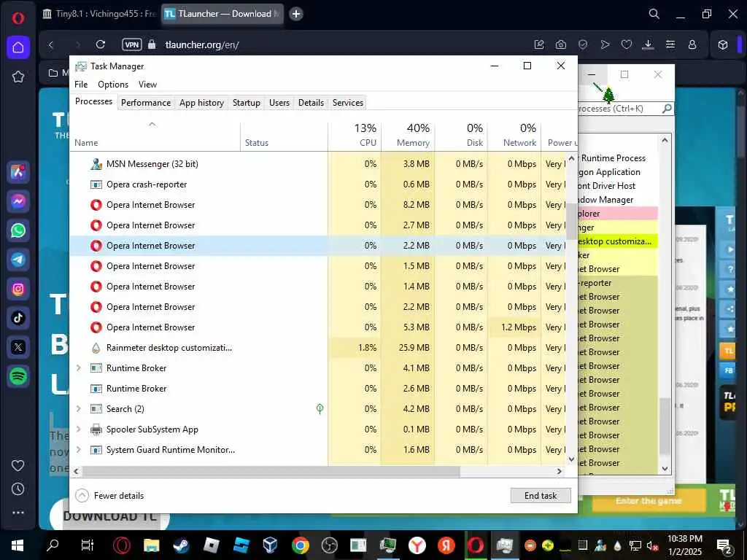This screenshot has width=747, height=560.
Task: Open Opera menu logo at top-left
Action: click(18, 18)
